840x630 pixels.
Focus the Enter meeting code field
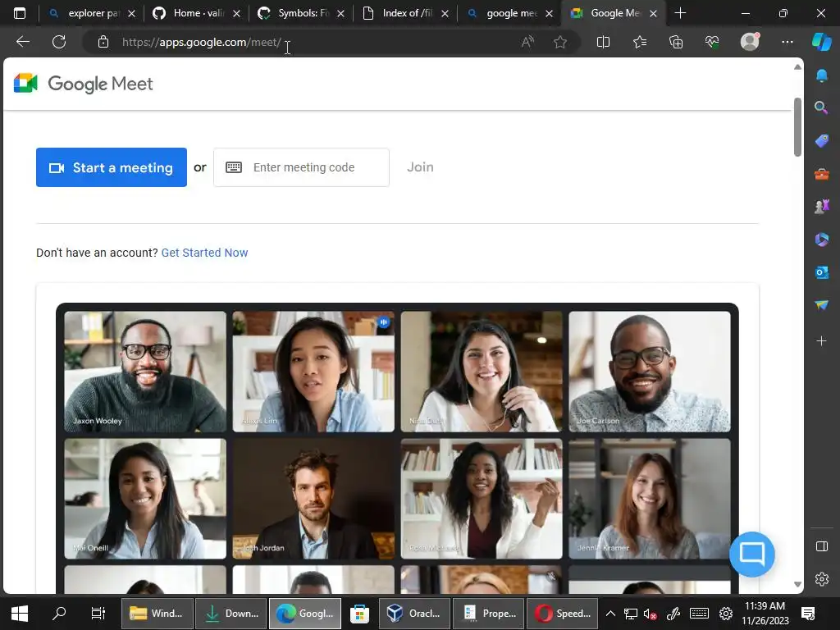pyautogui.click(x=301, y=167)
